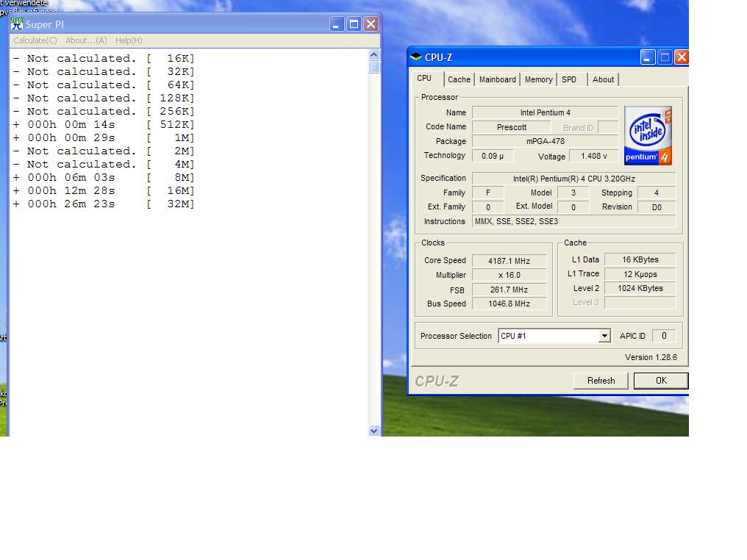747x560 pixels.
Task: Expand the Processor Selection dropdown arrow
Action: pos(604,336)
